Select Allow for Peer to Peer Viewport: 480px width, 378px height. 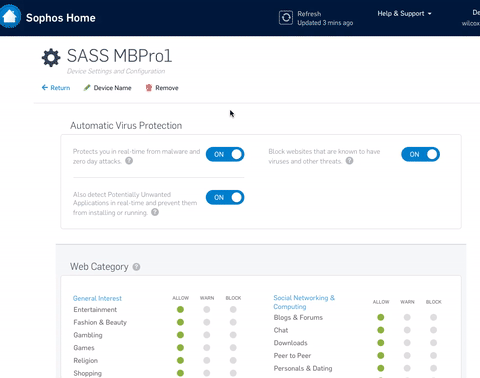(381, 355)
